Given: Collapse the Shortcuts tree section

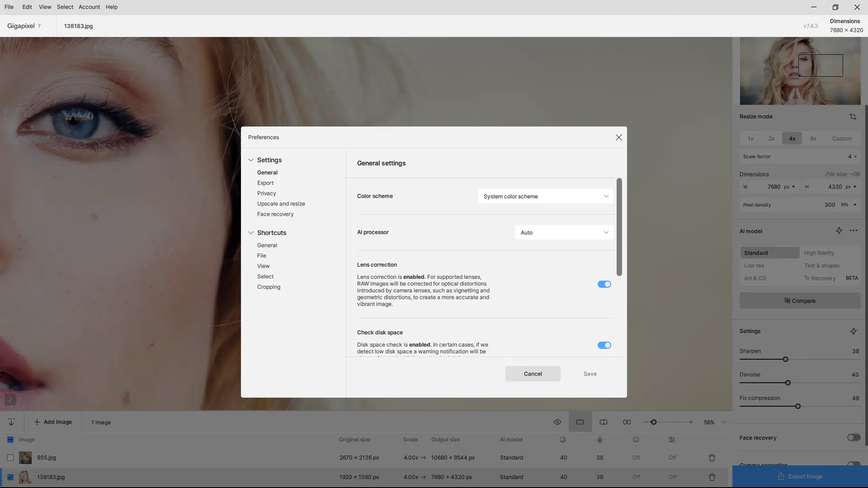Looking at the screenshot, I should point(251,233).
